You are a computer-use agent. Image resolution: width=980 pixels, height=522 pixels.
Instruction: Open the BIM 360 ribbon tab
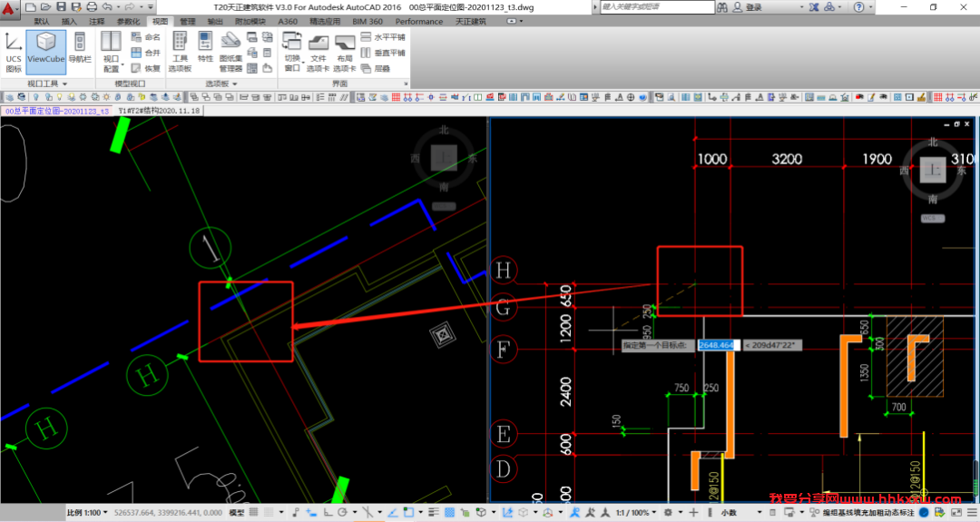(x=367, y=21)
